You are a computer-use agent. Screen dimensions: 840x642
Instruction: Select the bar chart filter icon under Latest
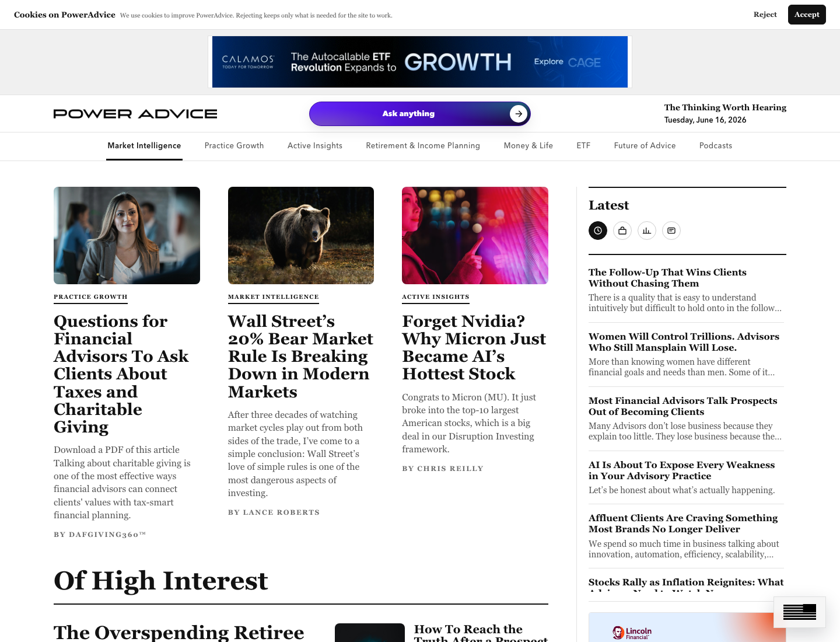[647, 231]
